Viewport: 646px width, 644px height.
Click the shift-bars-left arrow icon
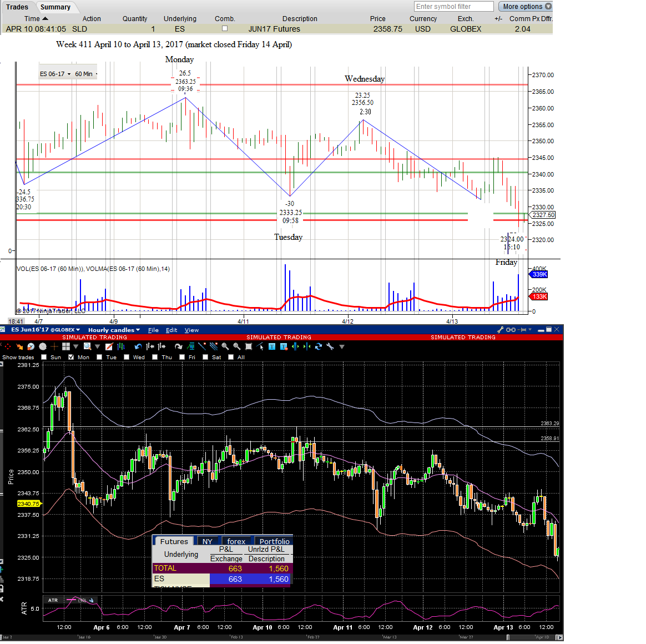pyautogui.click(x=150, y=346)
